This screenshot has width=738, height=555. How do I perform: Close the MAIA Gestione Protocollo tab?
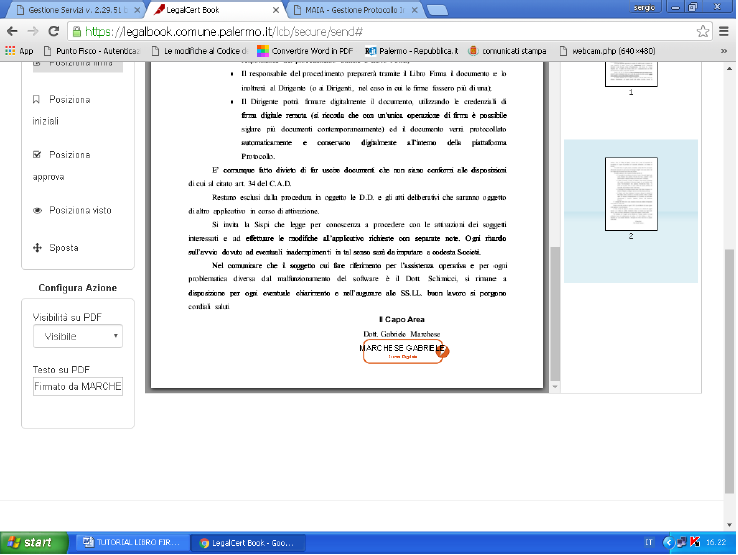tap(415, 10)
